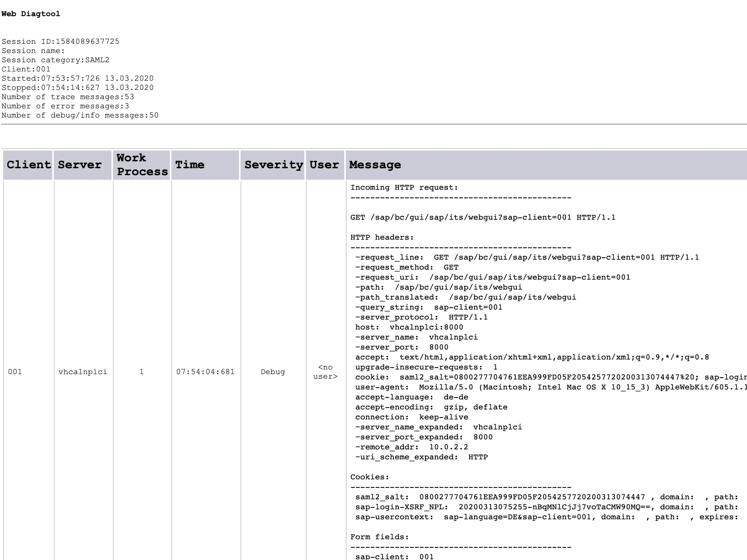Click the Severity column header
The height and width of the screenshot is (560, 747).
[x=273, y=165]
